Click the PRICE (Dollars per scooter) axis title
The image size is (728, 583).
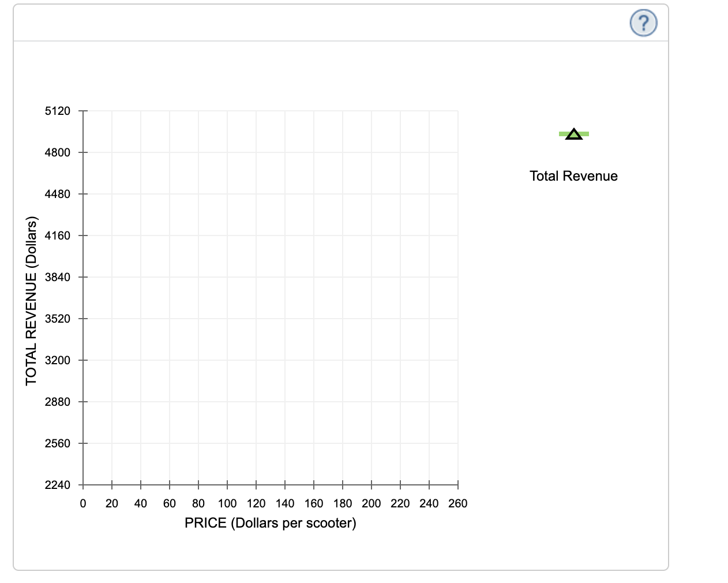(271, 523)
